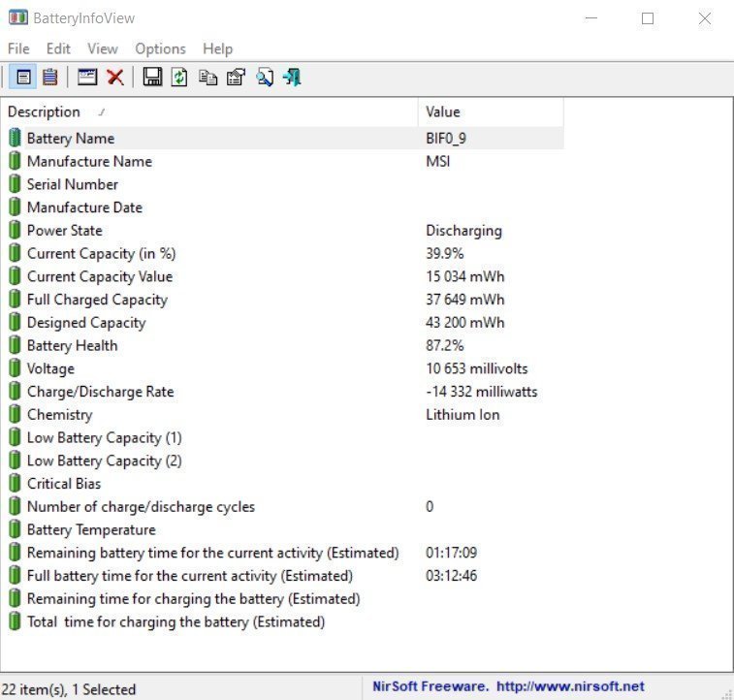Maximize the BatteryInfoView window
Screen dimensions: 734x700
648,18
